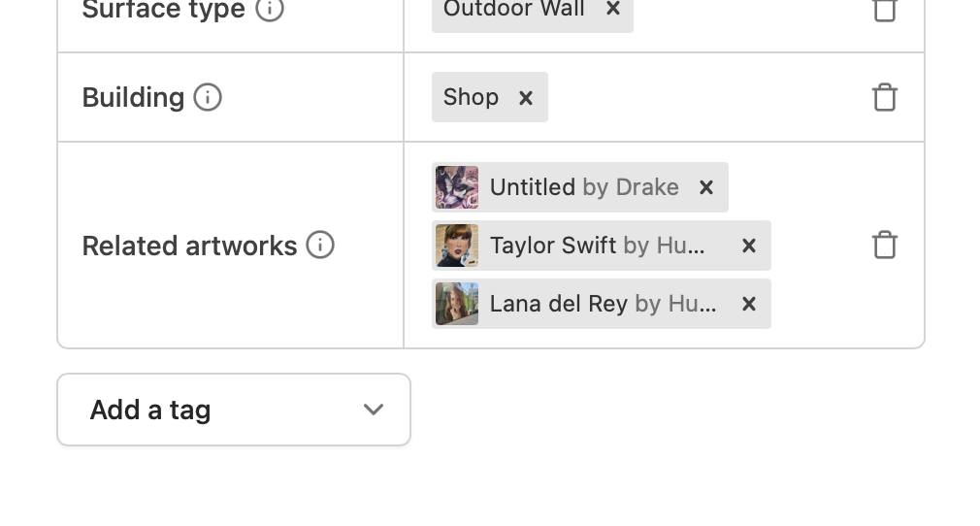This screenshot has width=980, height=526.
Task: Remove the Shop building value
Action: (x=526, y=97)
